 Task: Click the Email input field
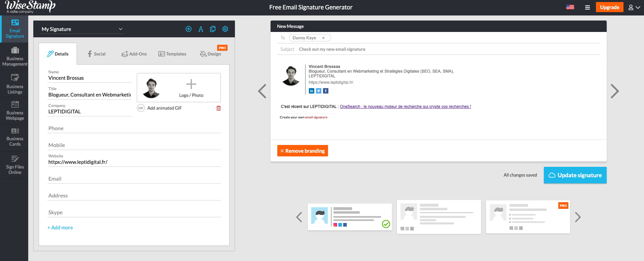tap(134, 179)
